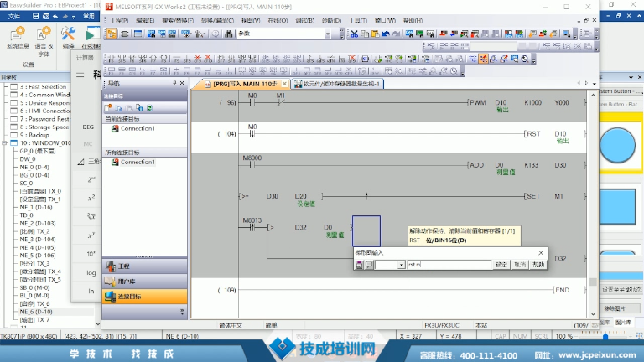Toggle the DEG angle mode in calculator
Image resolution: width=644 pixels, height=362 pixels.
tap(88, 127)
